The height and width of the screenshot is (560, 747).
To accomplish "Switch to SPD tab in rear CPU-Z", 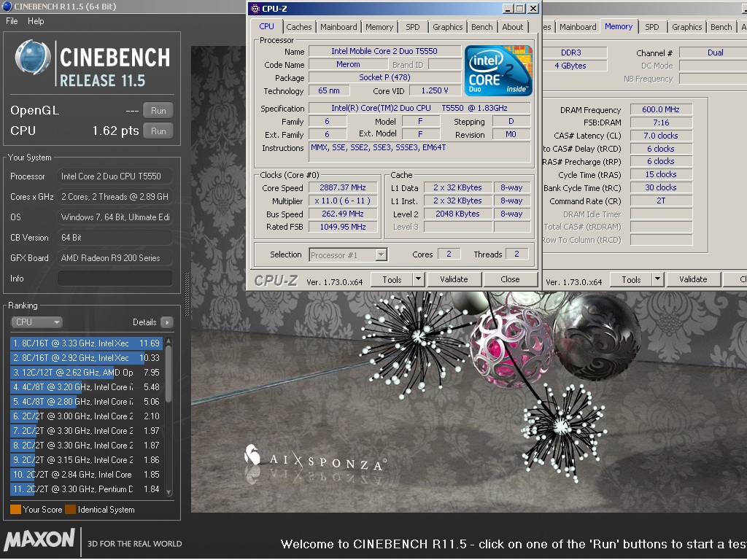I will (652, 27).
